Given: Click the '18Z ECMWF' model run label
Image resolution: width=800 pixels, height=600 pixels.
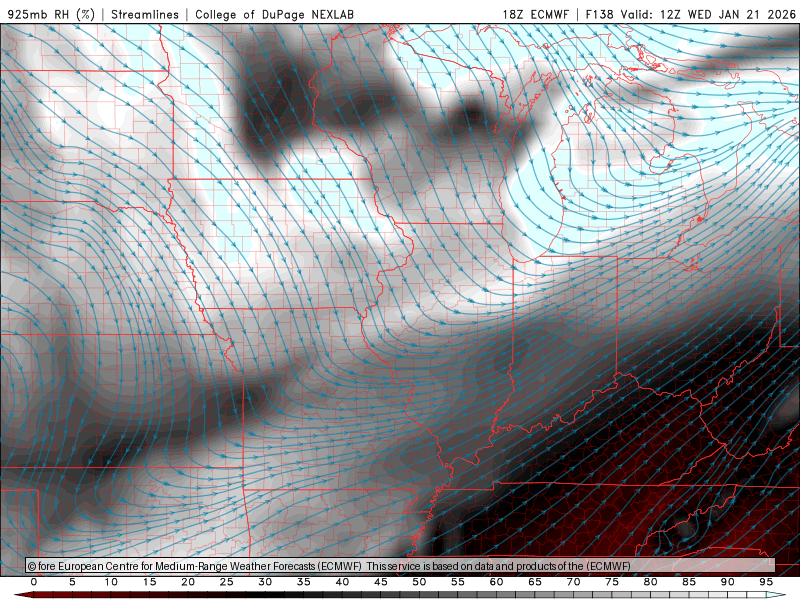Looking at the screenshot, I should click(536, 14).
